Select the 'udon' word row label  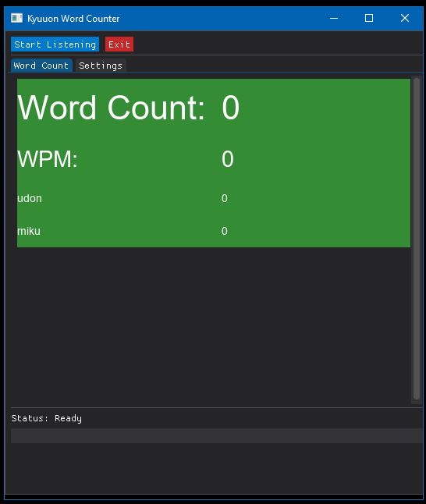[x=30, y=198]
